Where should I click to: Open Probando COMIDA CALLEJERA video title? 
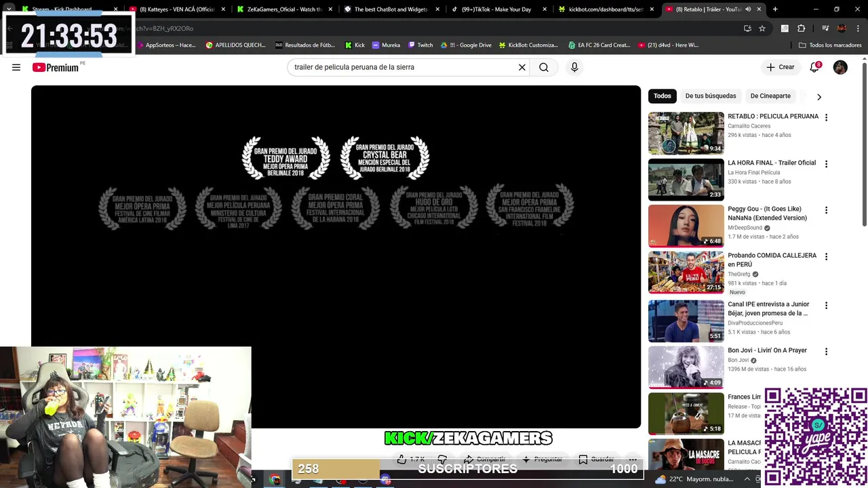[x=772, y=260]
